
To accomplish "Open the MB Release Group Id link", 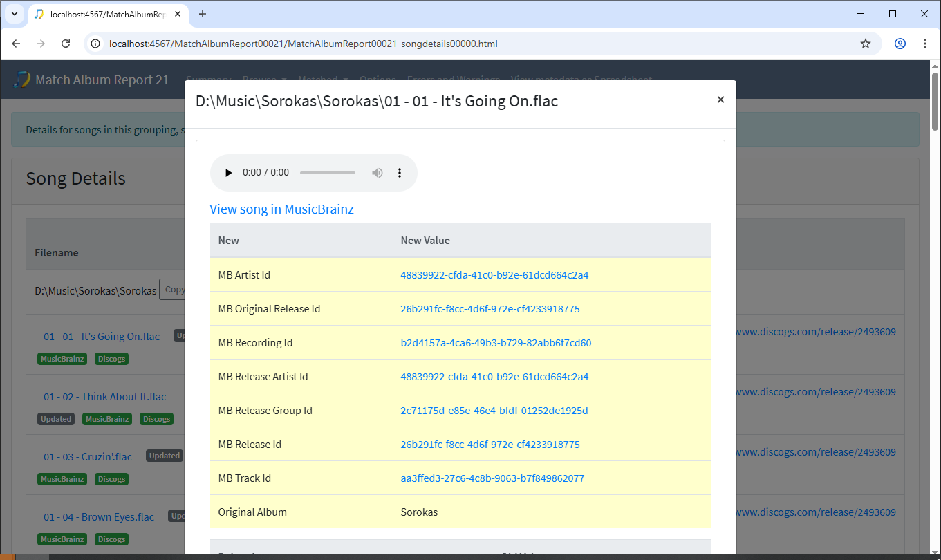I will (x=494, y=411).
